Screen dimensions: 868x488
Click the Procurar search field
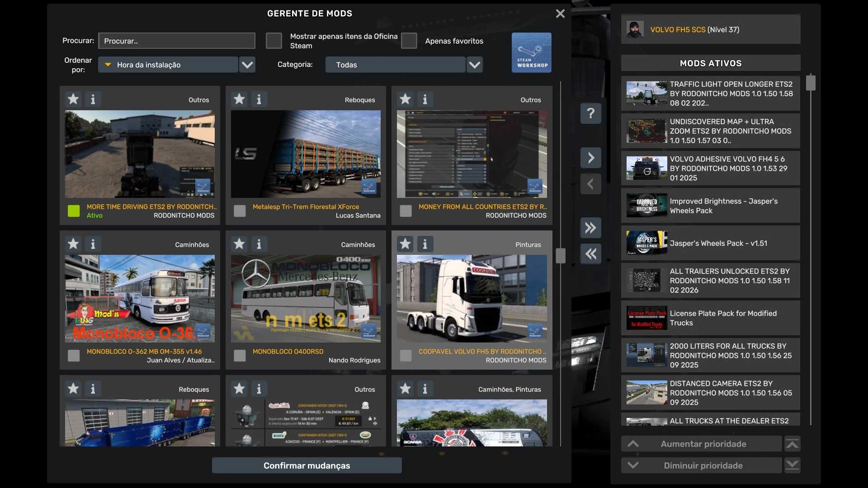pyautogui.click(x=176, y=41)
